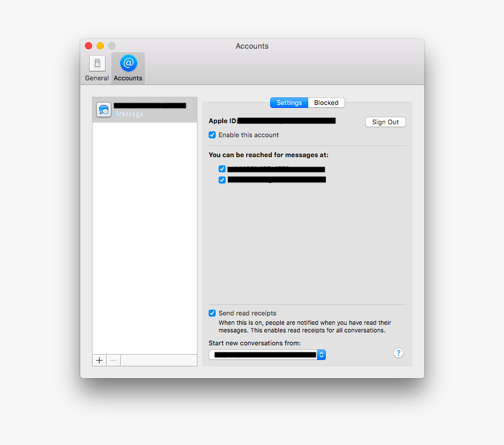The height and width of the screenshot is (445, 504).
Task: Minimize the Accounts window with yellow button
Action: 100,46
